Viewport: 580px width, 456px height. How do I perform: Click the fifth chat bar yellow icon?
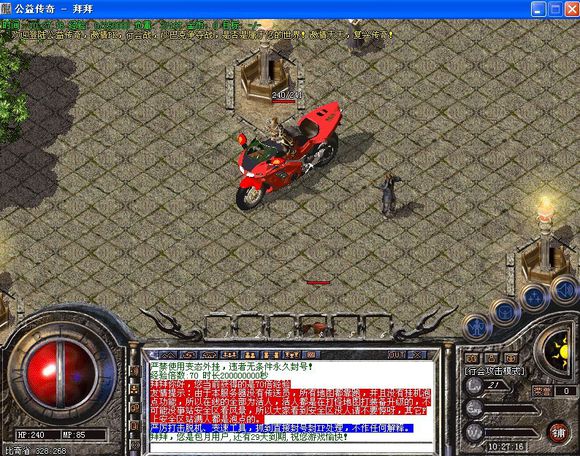pos(250,355)
